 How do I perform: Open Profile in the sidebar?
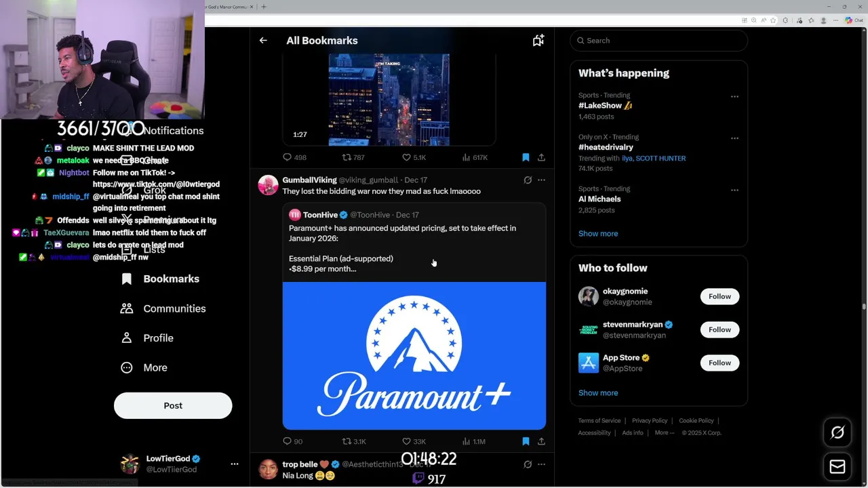tap(147, 338)
